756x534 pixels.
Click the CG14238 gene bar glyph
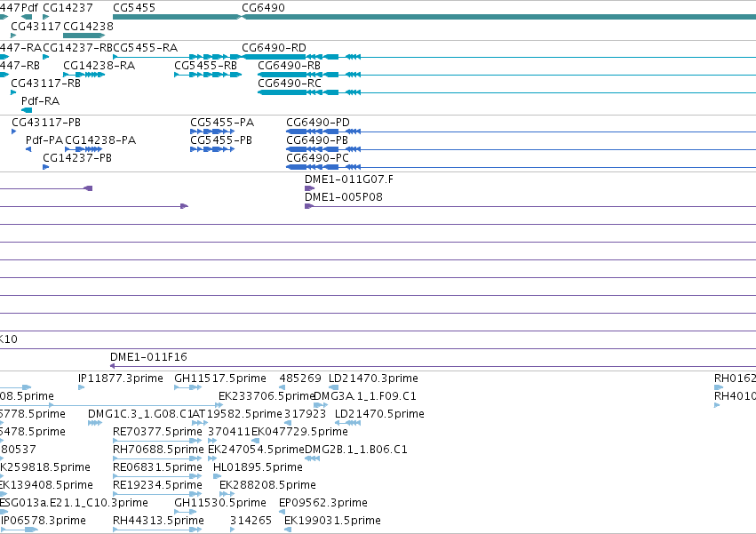[x=84, y=36]
